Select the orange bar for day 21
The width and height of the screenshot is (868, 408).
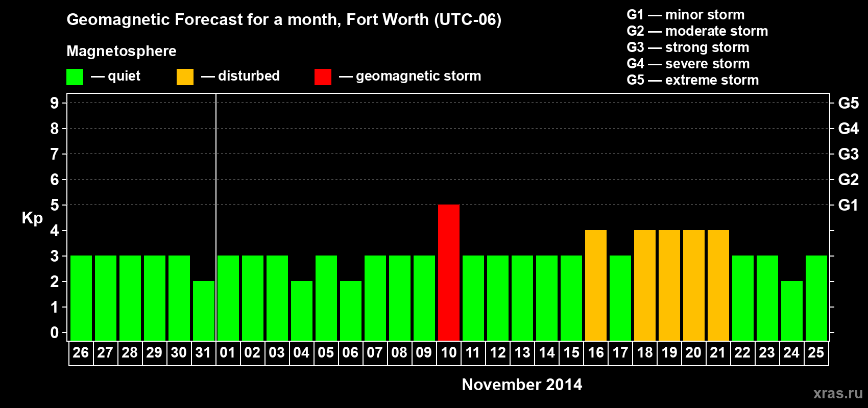pos(718,285)
